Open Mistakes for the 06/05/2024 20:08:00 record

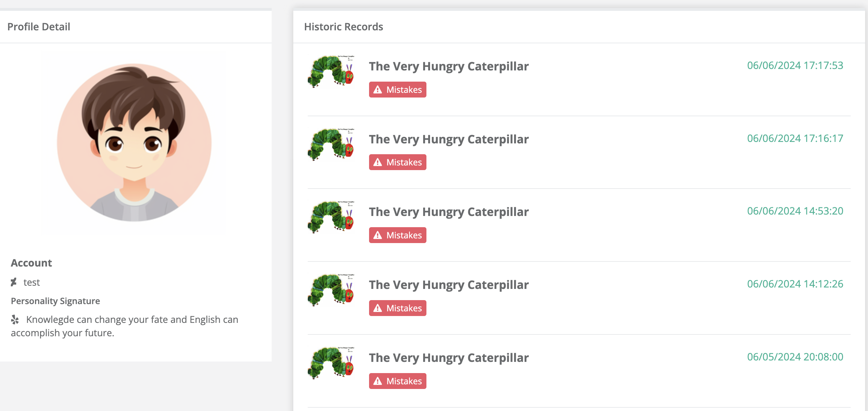pyautogui.click(x=398, y=381)
